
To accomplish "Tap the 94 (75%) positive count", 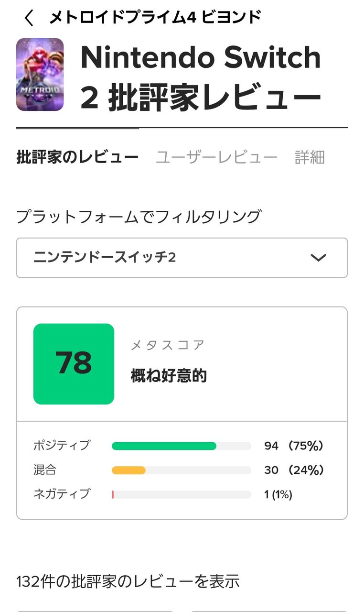I will point(294,446).
